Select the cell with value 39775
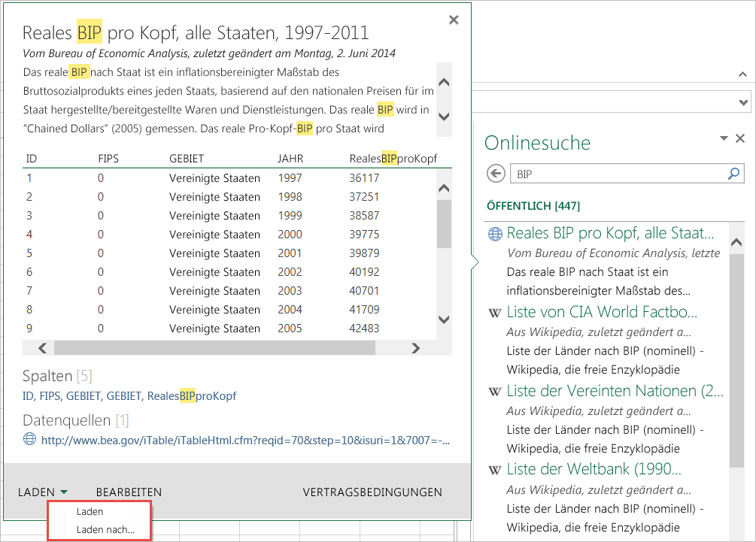Viewport: 756px width, 542px height. [364, 234]
